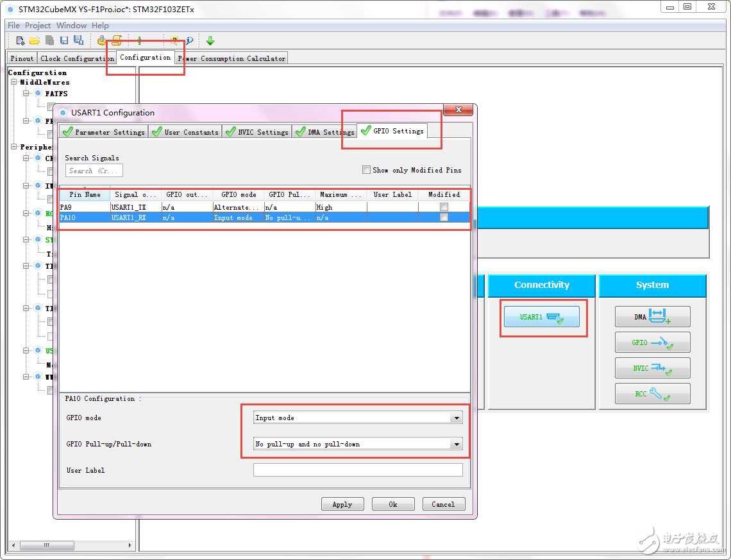Screen dimensions: 731x560
Task: Click the RCC System button
Action: pos(652,394)
